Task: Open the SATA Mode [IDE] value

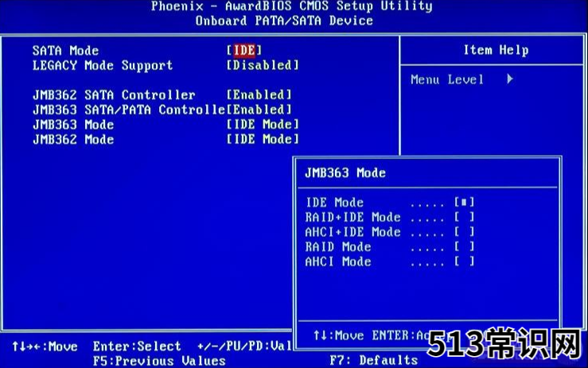Action: tap(244, 50)
